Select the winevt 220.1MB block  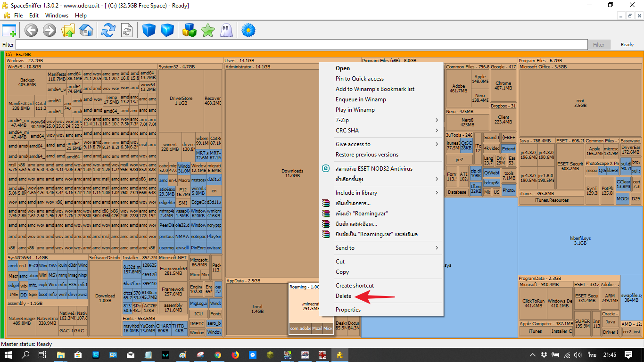(170, 147)
